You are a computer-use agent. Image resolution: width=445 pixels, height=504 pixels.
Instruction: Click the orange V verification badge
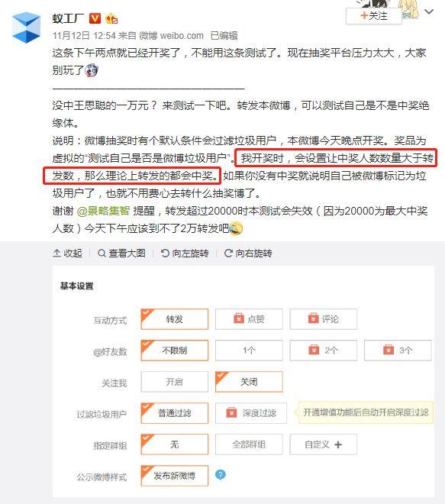[x=95, y=18]
